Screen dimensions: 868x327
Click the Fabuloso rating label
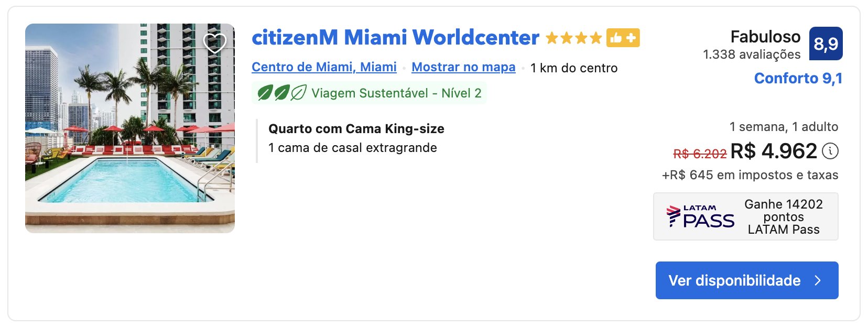pyautogui.click(x=765, y=37)
